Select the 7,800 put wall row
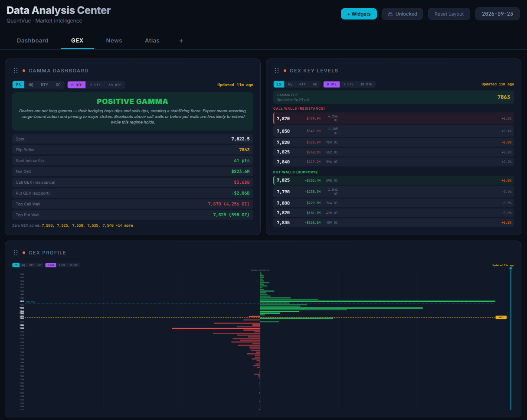The image size is (527, 420). click(393, 203)
